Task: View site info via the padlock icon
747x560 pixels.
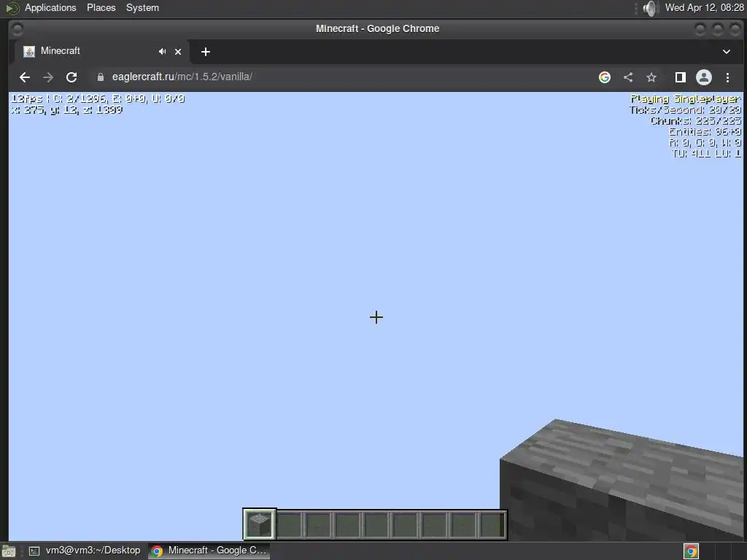Action: pos(101,77)
